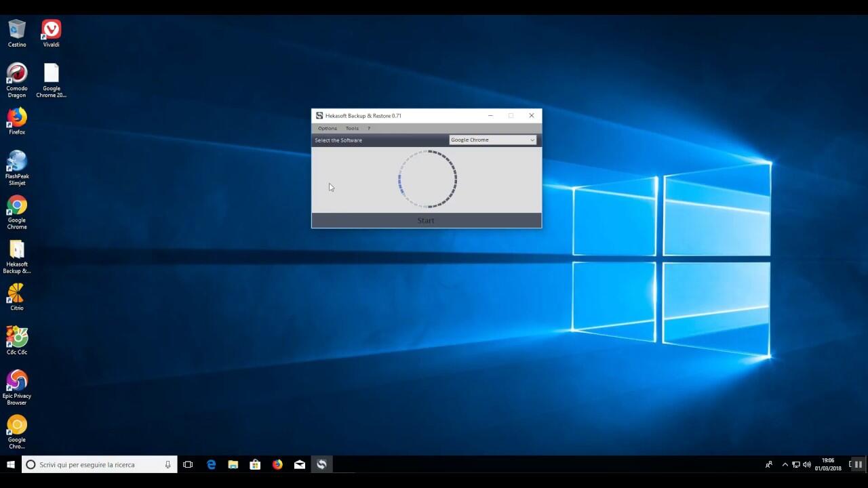Click the Start button in Hekasoft
868x488 pixels.
pos(427,220)
